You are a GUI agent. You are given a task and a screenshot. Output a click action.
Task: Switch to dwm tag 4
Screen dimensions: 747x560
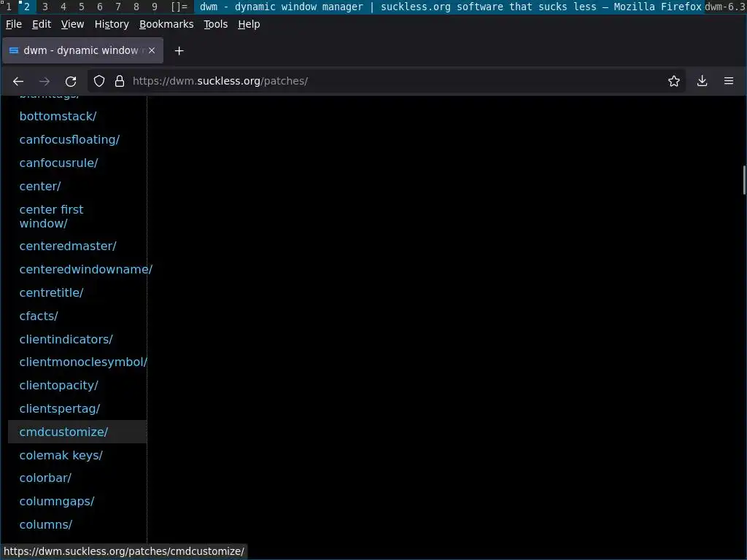(63, 7)
